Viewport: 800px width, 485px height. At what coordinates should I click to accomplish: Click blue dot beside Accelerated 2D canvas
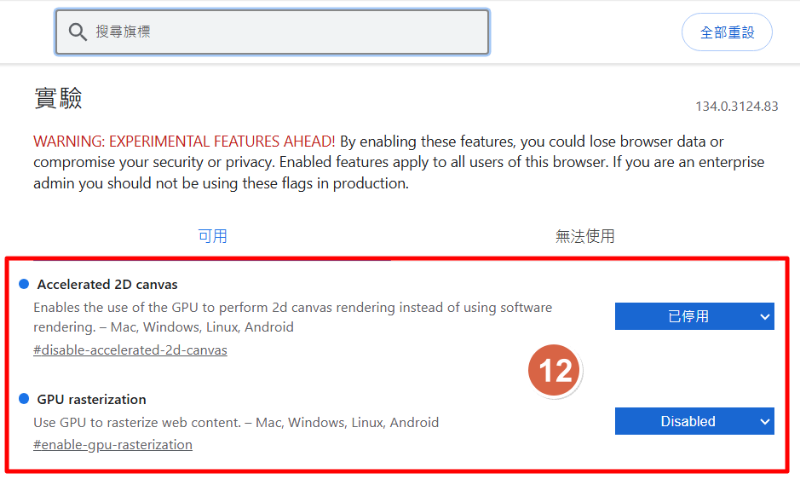pyautogui.click(x=24, y=284)
